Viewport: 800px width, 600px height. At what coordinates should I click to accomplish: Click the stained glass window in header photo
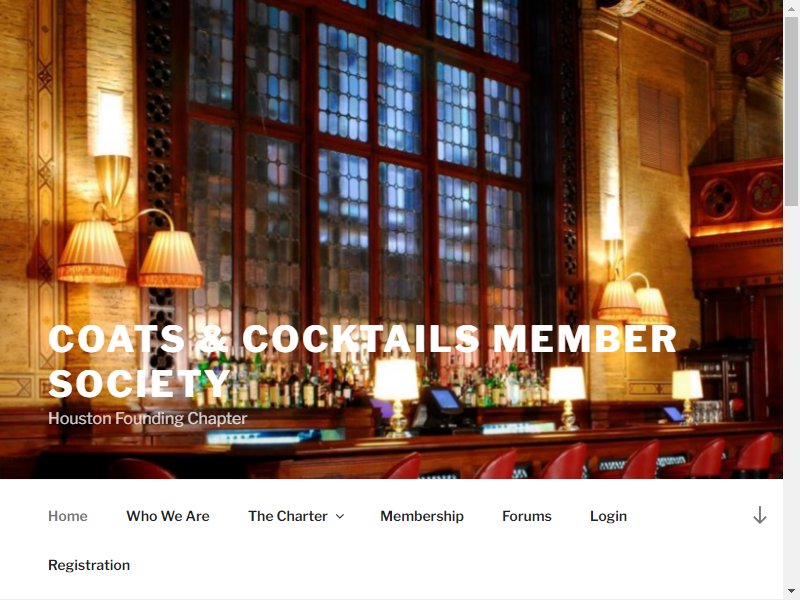(357, 168)
